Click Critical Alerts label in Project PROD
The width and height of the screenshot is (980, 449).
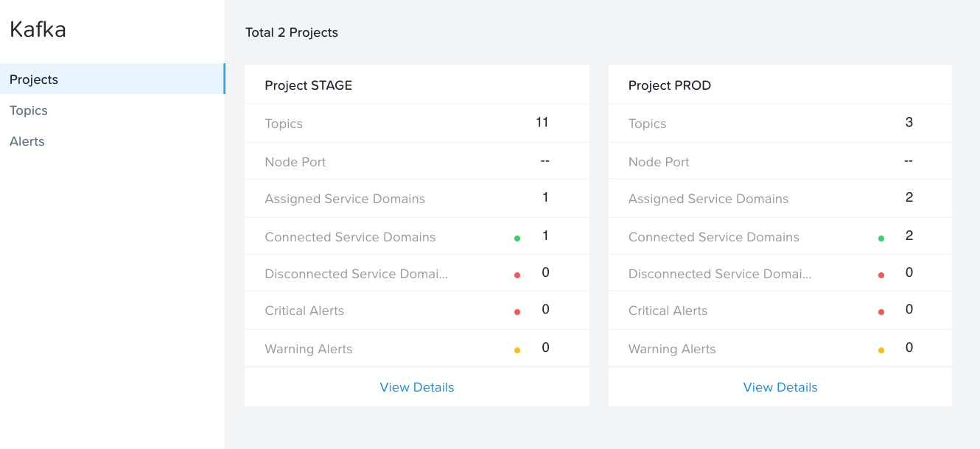tap(668, 311)
